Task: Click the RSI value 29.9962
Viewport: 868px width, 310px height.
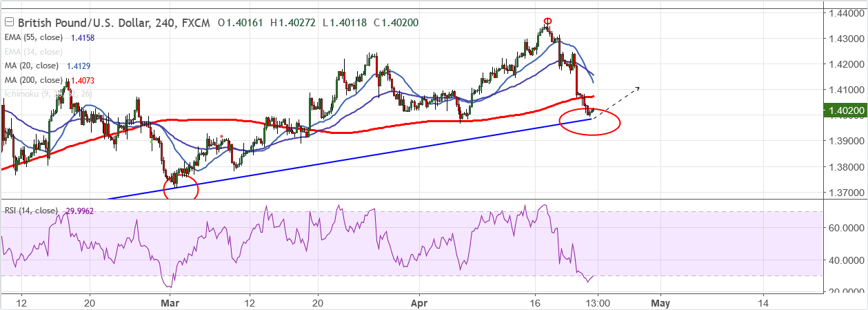Action: pos(79,211)
